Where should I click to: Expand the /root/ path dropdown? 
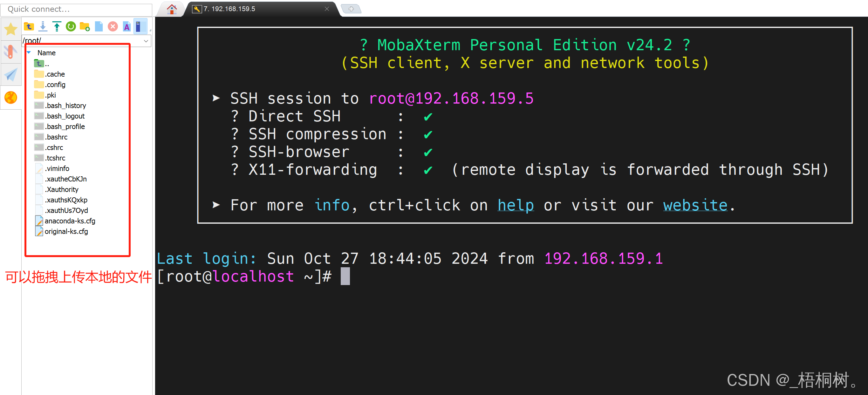tap(146, 41)
